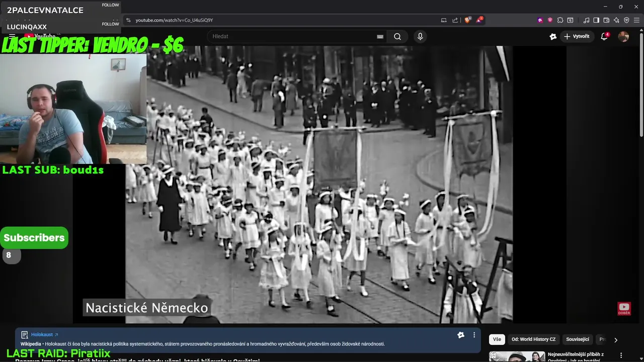The height and width of the screenshot is (362, 644).
Task: Open the Brave Wallet icon
Action: 606,20
